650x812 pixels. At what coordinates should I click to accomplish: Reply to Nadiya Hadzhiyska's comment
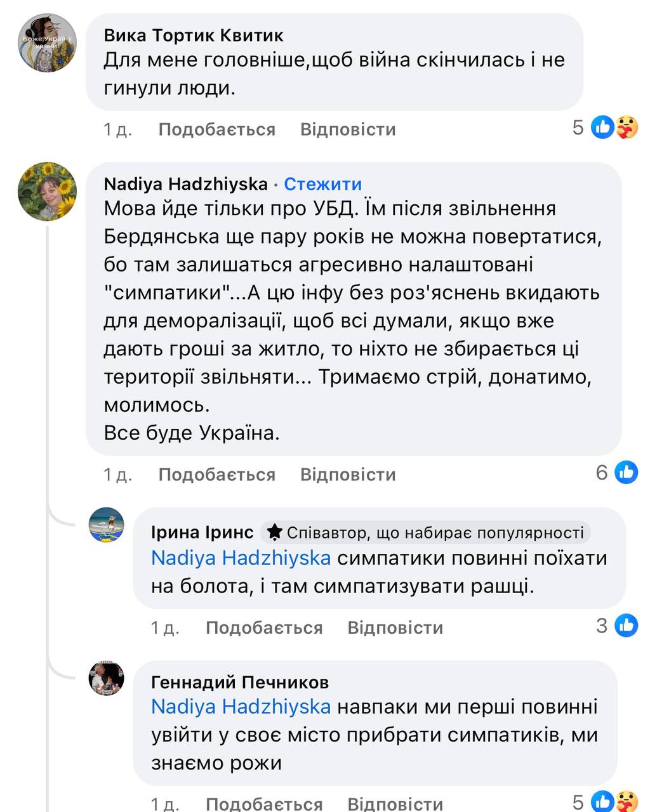tap(348, 475)
